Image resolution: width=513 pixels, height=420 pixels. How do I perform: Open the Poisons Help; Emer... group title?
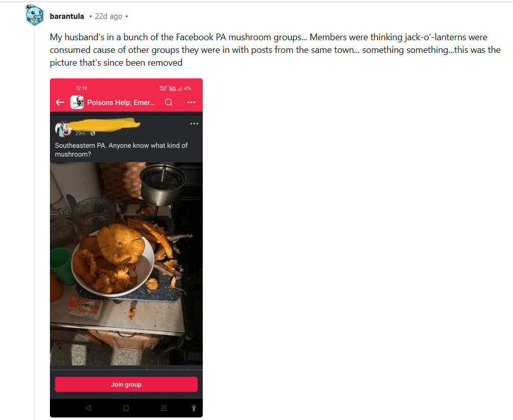[x=121, y=103]
